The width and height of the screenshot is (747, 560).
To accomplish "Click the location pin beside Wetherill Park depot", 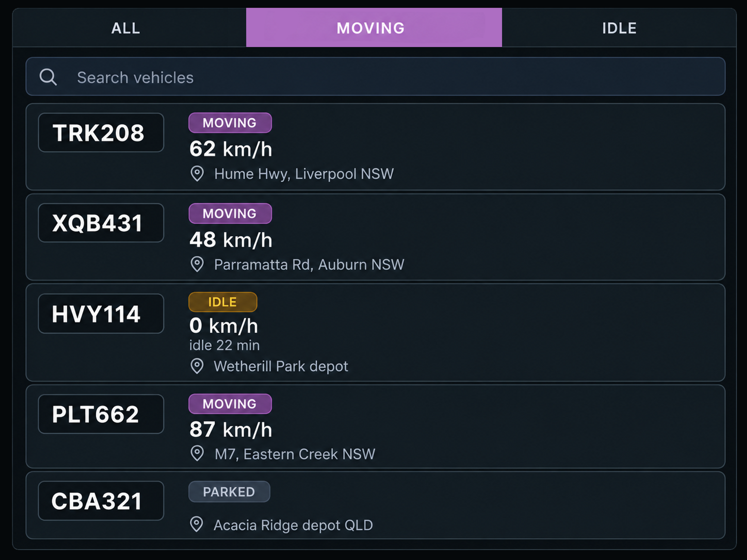I will pos(197,366).
